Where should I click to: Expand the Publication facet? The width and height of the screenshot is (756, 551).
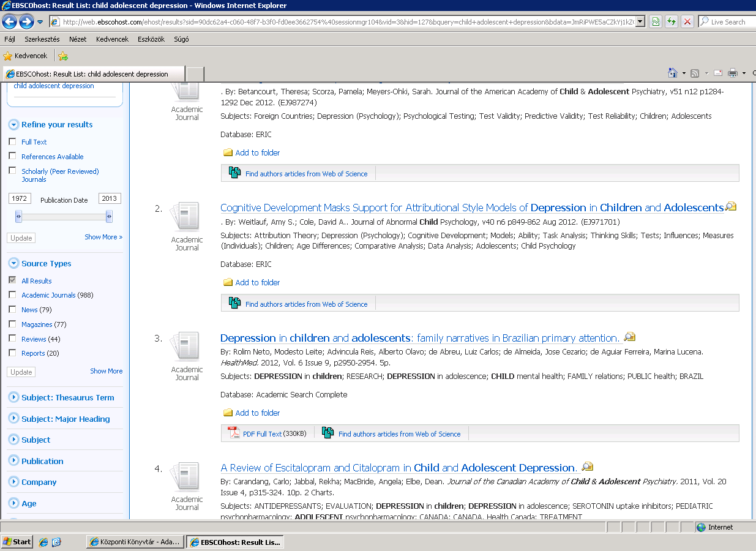(13, 461)
